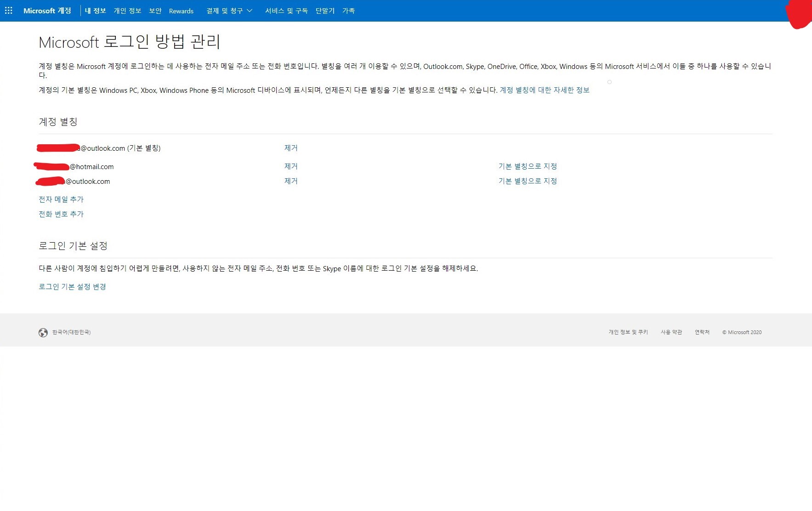Open the 개인 정보 menu item

point(127,11)
